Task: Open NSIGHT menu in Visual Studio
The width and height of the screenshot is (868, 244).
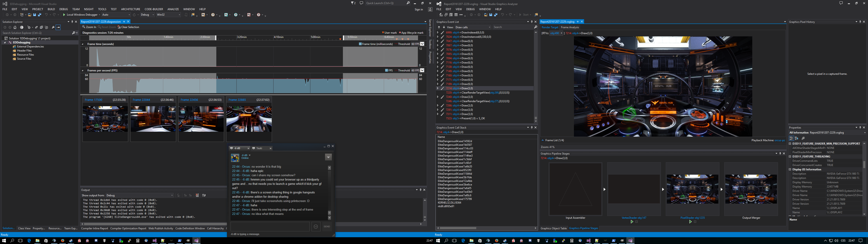Action: pos(89,9)
